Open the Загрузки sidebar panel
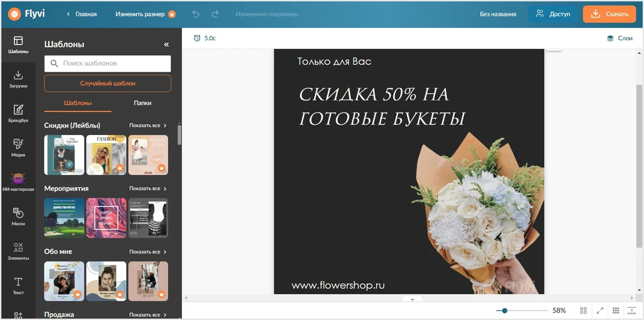 pos(18,79)
